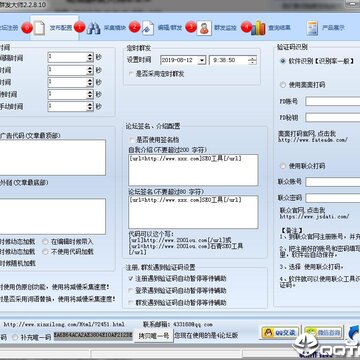This screenshot has height=360, width=360.
Task: Click the user avatar icon for 群发监控
Action: (204, 28)
